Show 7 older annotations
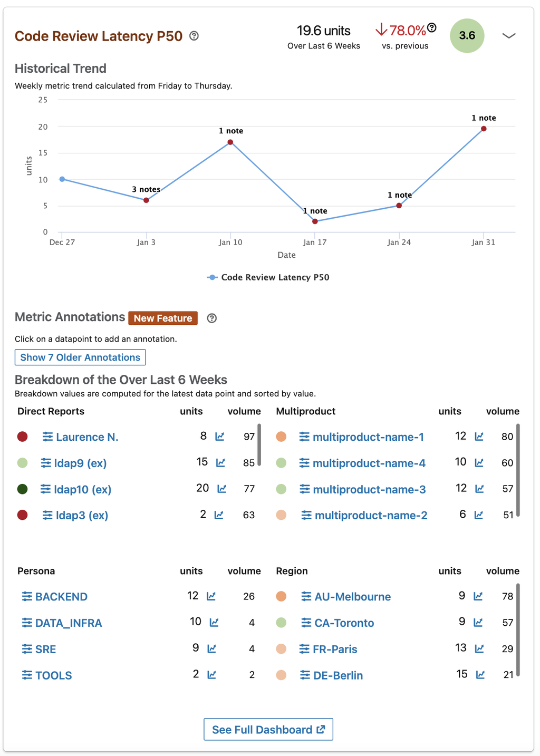The image size is (540, 756). (80, 357)
